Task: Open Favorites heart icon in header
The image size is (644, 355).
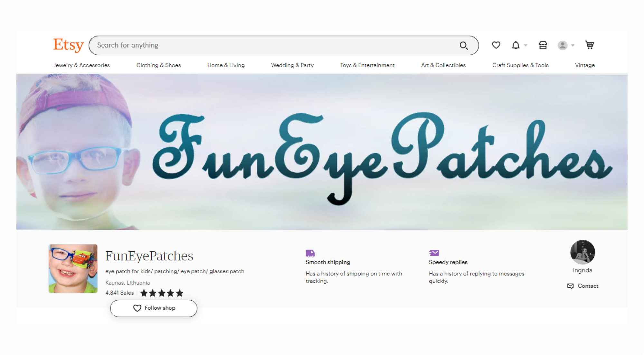Action: click(496, 45)
